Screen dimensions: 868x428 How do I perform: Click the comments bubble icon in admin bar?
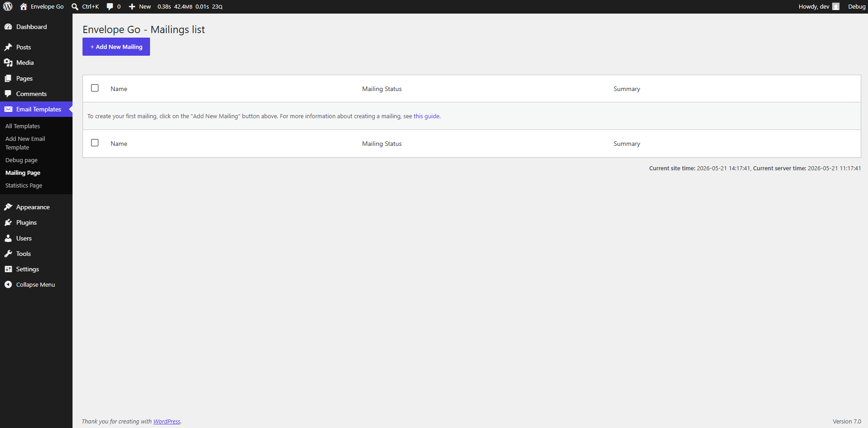click(110, 6)
